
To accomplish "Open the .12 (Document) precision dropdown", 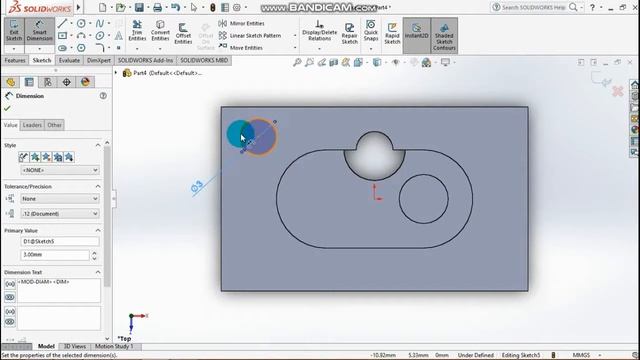I will (x=60, y=213).
